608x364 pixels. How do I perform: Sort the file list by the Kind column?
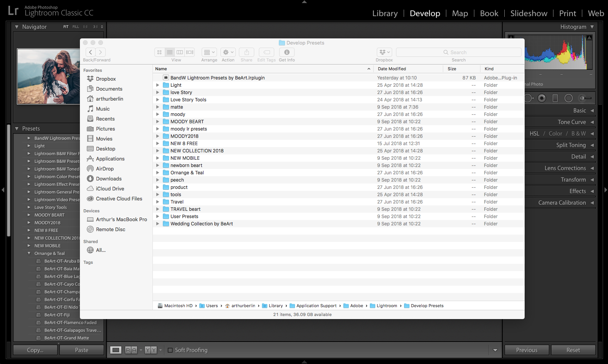click(x=502, y=69)
